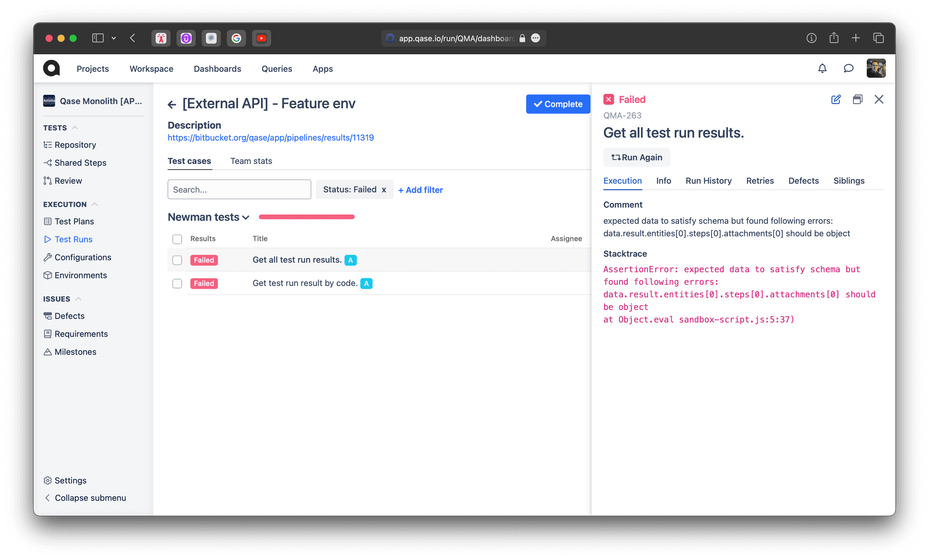The height and width of the screenshot is (560, 929).
Task: Collapse the Newman tests suite
Action: 246,217
